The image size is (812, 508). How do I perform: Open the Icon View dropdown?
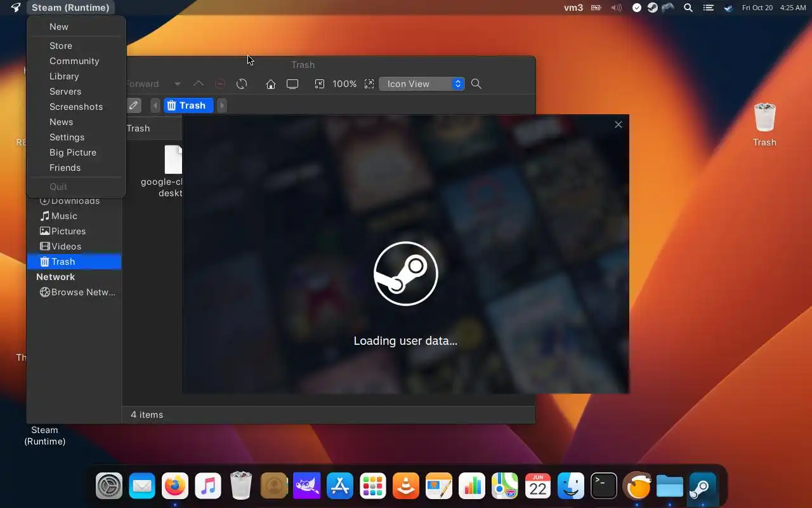422,84
